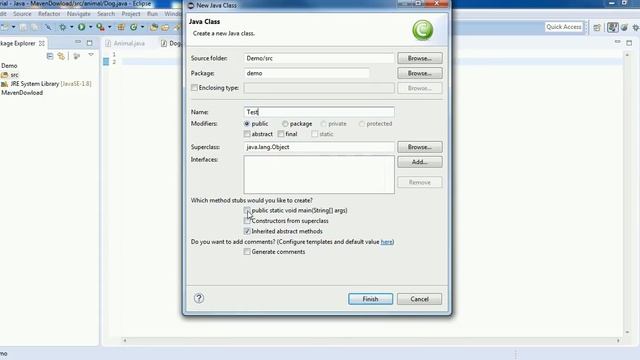Click the Package Explorer focus task icon
This screenshot has width=640, height=360.
76,56
